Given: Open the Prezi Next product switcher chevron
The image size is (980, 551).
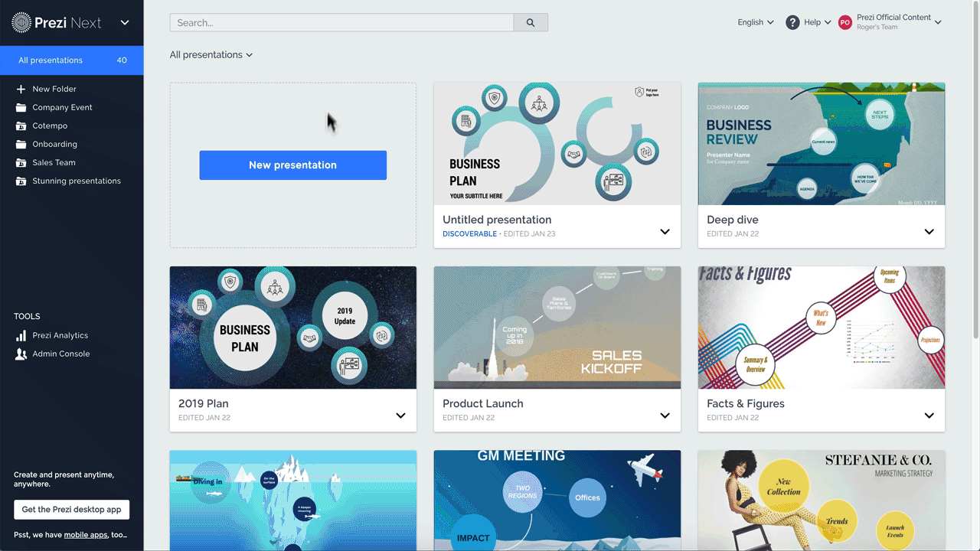Looking at the screenshot, I should 125,23.
